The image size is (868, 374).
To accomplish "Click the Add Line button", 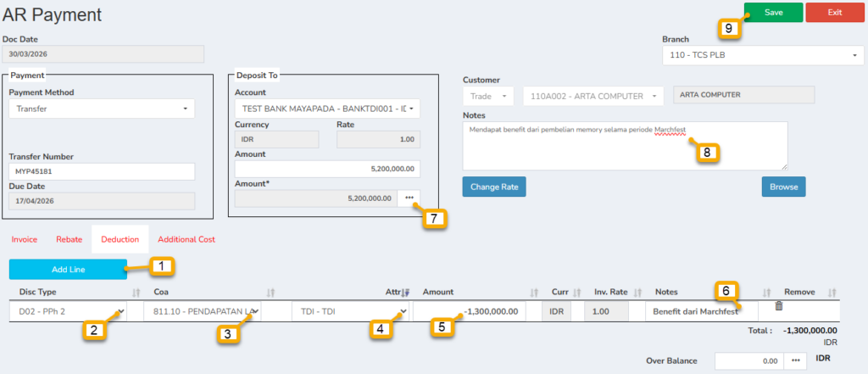I will click(68, 270).
